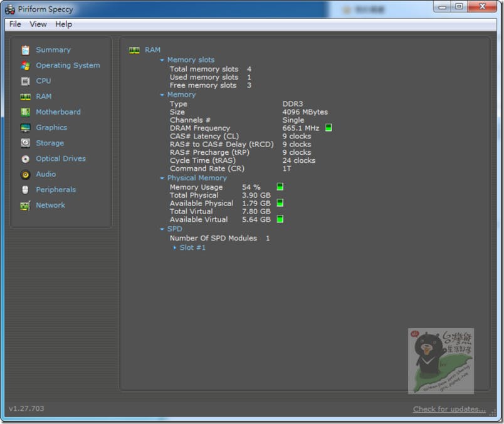
Task: Click the Summary clipboard icon
Action: tap(26, 50)
